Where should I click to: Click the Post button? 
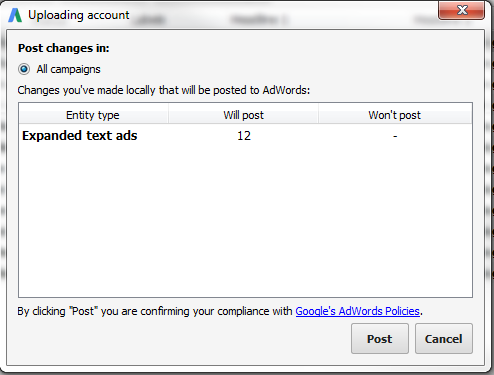pyautogui.click(x=380, y=339)
